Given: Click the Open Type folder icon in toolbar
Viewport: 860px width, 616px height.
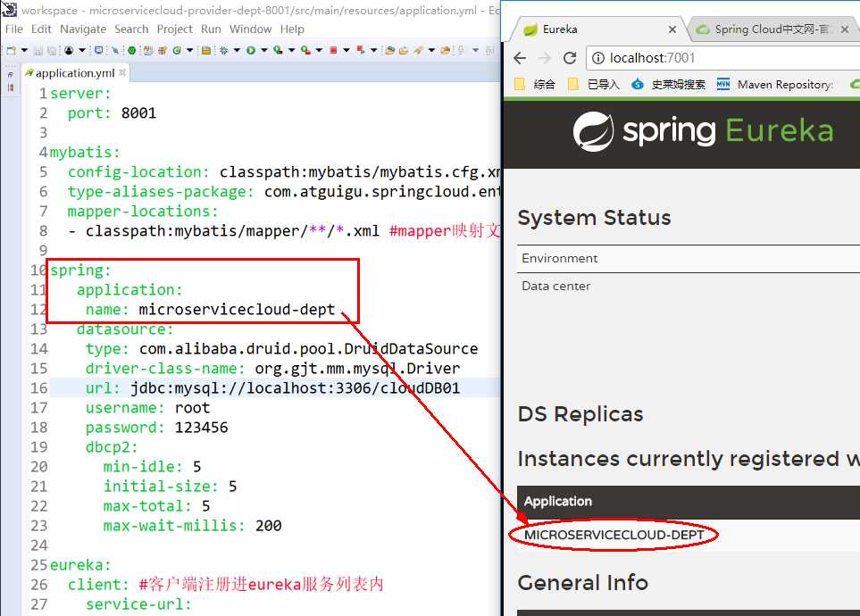Looking at the screenshot, I should coord(390,51).
